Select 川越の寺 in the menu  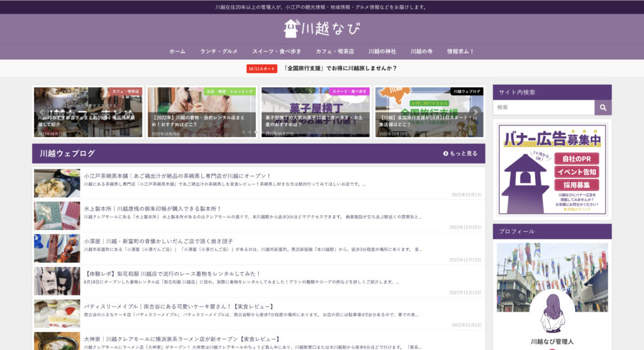[x=421, y=52]
